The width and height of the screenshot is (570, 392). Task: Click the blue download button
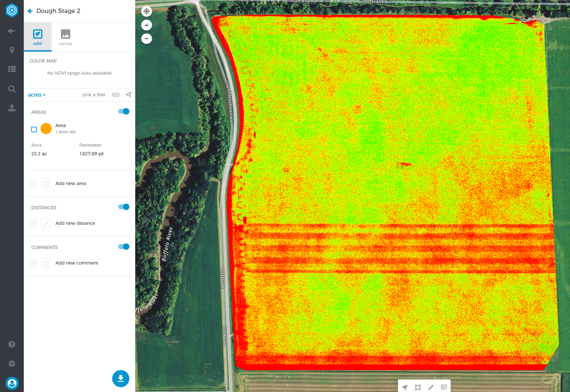click(121, 379)
